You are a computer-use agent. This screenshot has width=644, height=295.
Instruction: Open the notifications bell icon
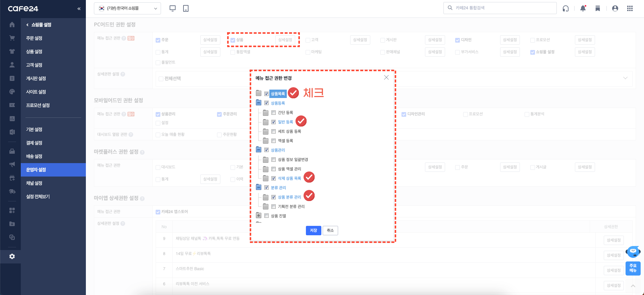point(583,8)
